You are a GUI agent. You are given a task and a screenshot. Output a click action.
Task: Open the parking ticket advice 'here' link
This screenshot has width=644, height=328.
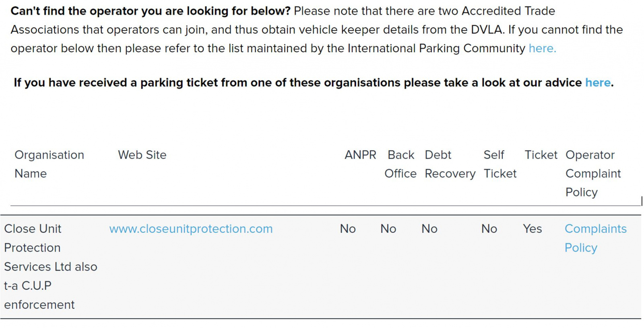598,82
